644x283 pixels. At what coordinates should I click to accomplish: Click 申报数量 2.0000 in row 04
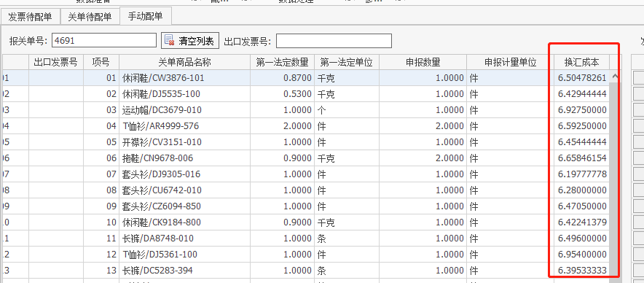449,126
